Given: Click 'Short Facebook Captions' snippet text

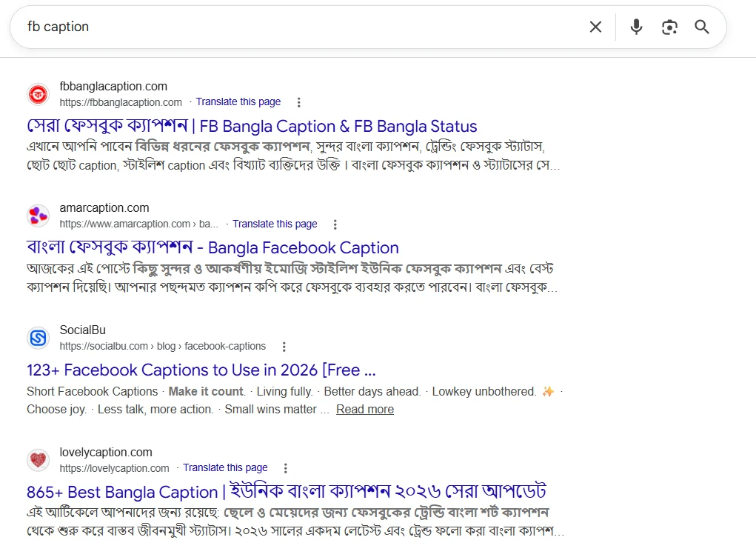Looking at the screenshot, I should coord(92,391).
